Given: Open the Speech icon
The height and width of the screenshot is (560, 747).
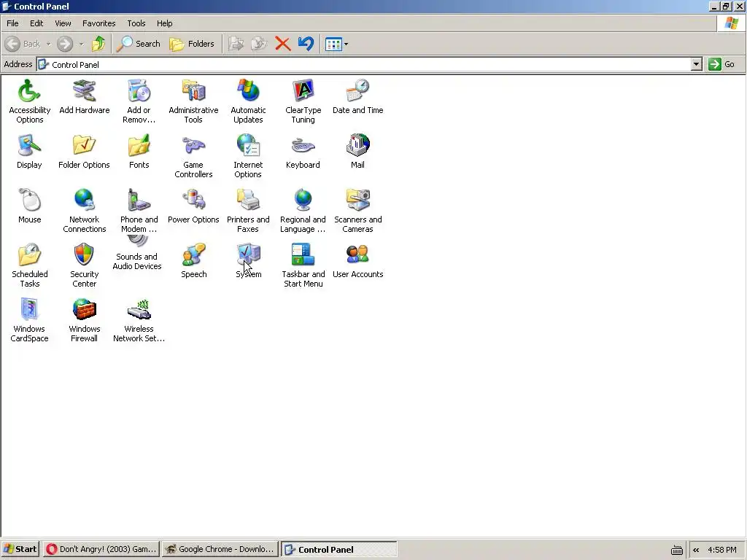Looking at the screenshot, I should pos(193,254).
